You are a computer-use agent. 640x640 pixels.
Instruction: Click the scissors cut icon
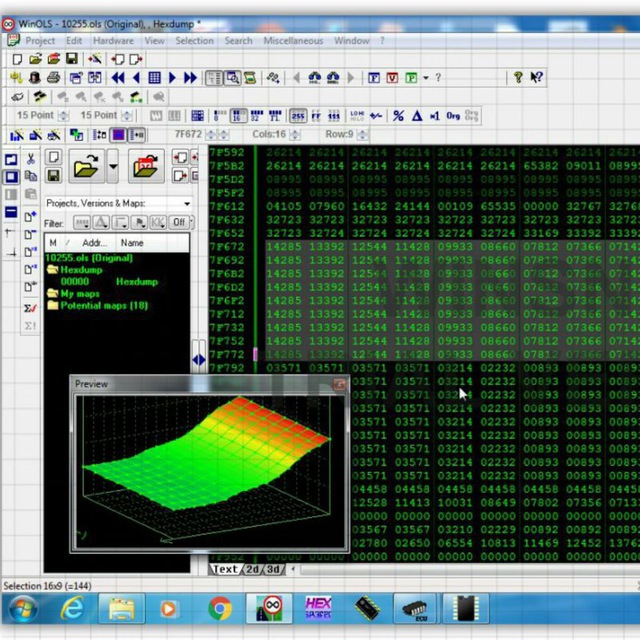31,159
